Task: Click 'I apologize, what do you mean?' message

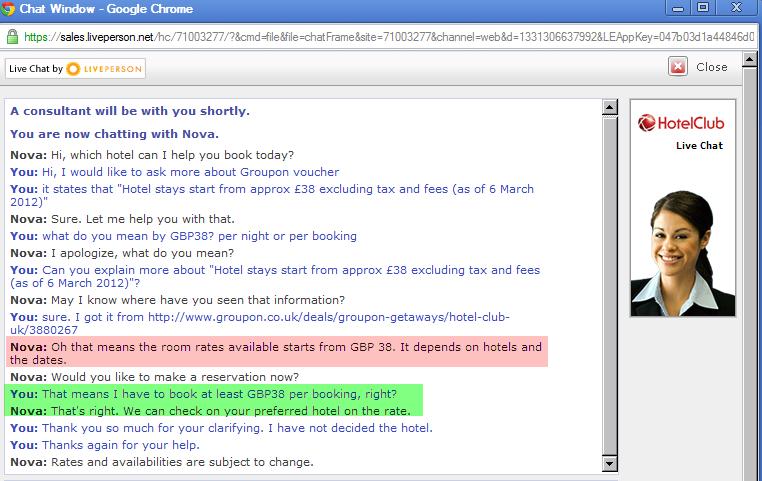Action: click(122, 253)
